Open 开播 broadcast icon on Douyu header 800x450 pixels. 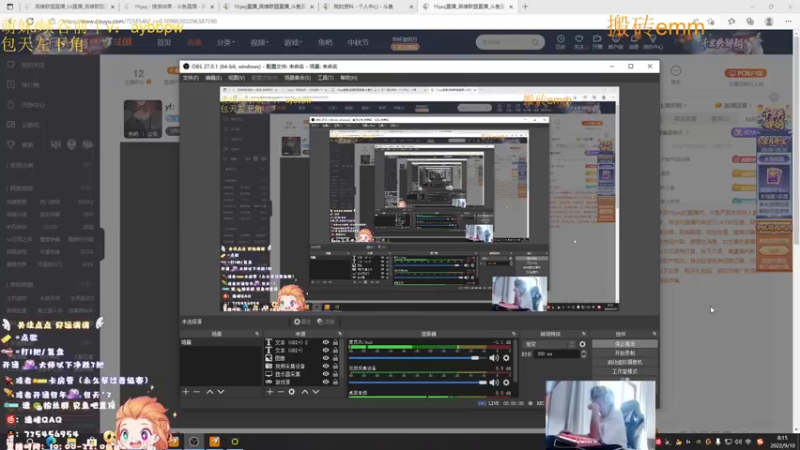pos(597,42)
